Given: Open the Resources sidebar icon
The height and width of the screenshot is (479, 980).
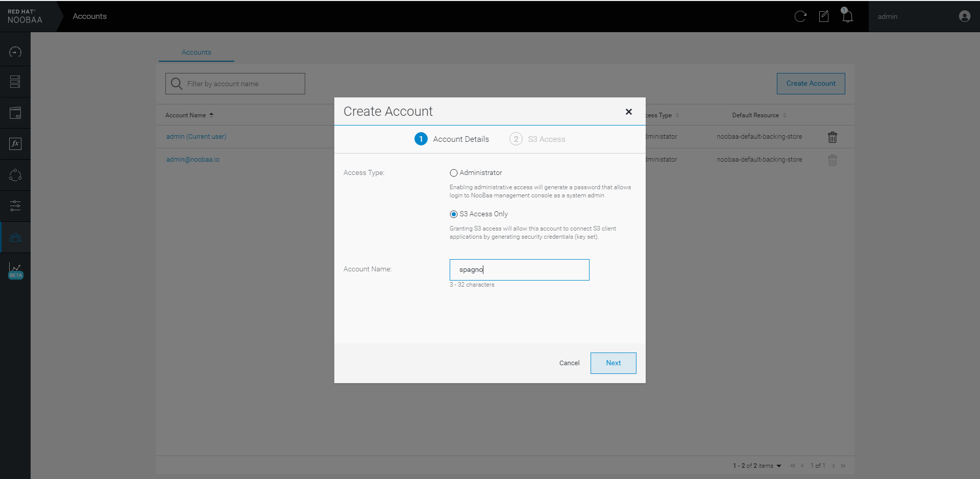Looking at the screenshot, I should pos(15,82).
